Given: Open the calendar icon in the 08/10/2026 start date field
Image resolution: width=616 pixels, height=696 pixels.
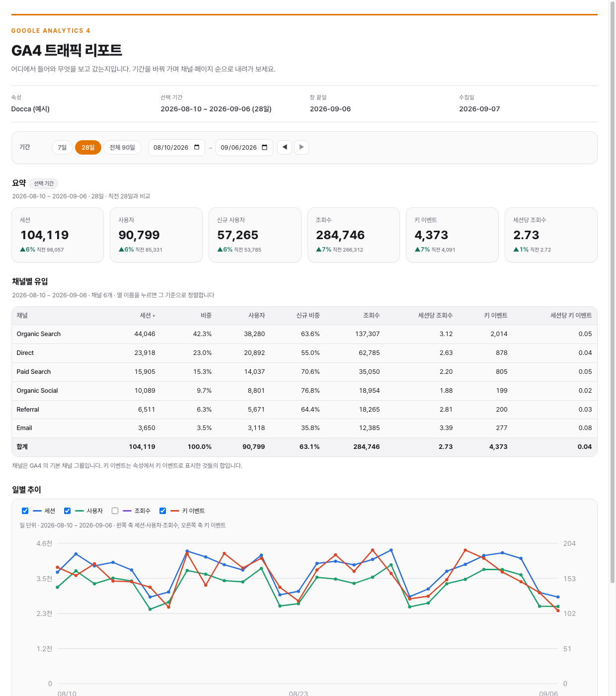Looking at the screenshot, I should coord(197,147).
